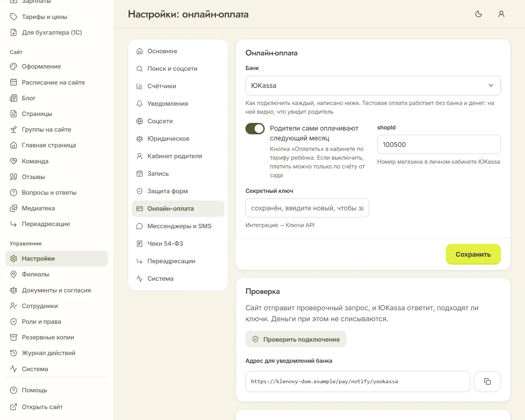Click the history icon beside Журнал действий
525x420 pixels.
coord(13,353)
